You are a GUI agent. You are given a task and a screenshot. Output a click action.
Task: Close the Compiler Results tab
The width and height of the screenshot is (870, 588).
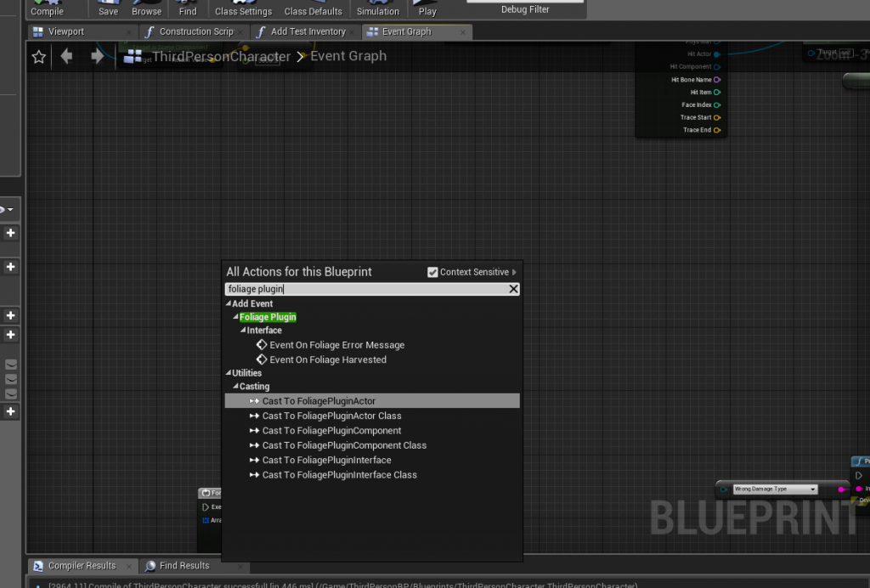point(129,567)
